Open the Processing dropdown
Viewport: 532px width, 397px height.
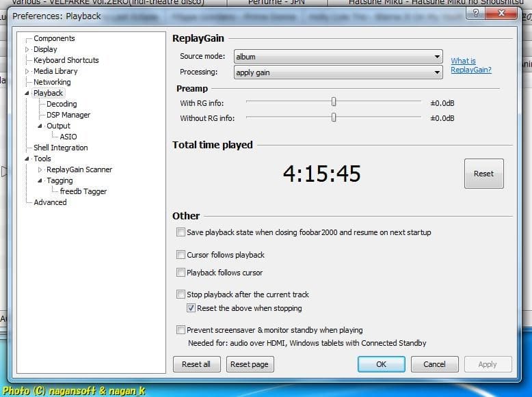pyautogui.click(x=338, y=72)
